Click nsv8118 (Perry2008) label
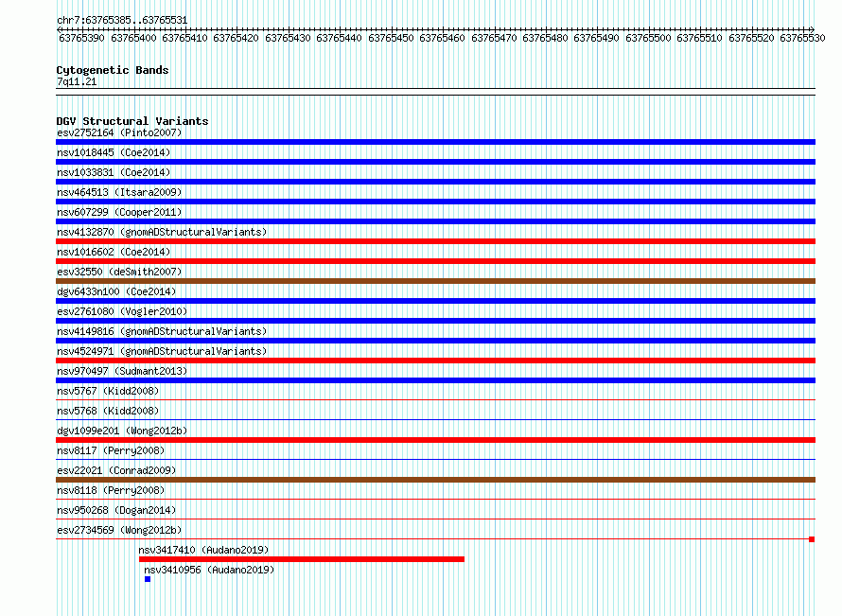 click(x=111, y=490)
